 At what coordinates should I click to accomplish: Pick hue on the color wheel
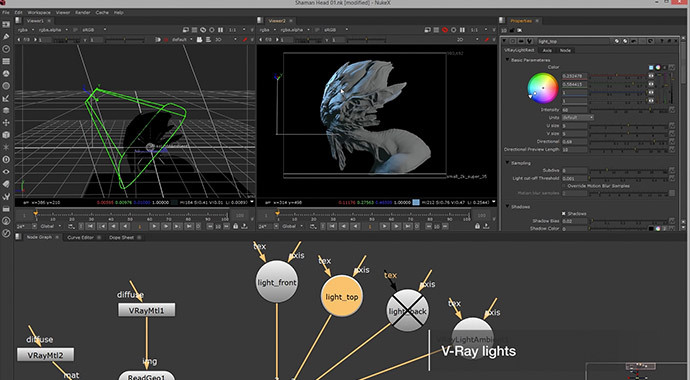point(543,88)
